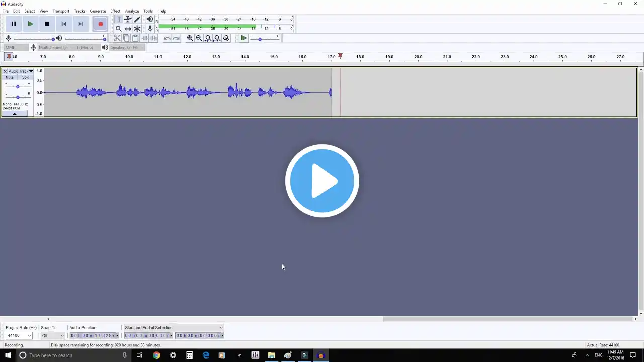The height and width of the screenshot is (362, 644).
Task: Select the Draw (pencil) tool
Action: coord(137,19)
